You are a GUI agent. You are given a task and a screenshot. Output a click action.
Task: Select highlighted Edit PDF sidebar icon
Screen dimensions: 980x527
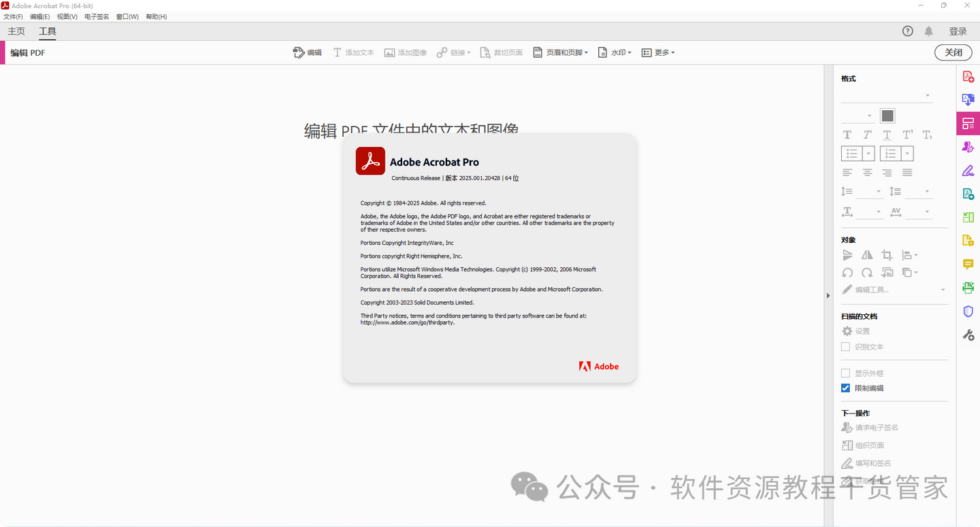point(968,123)
